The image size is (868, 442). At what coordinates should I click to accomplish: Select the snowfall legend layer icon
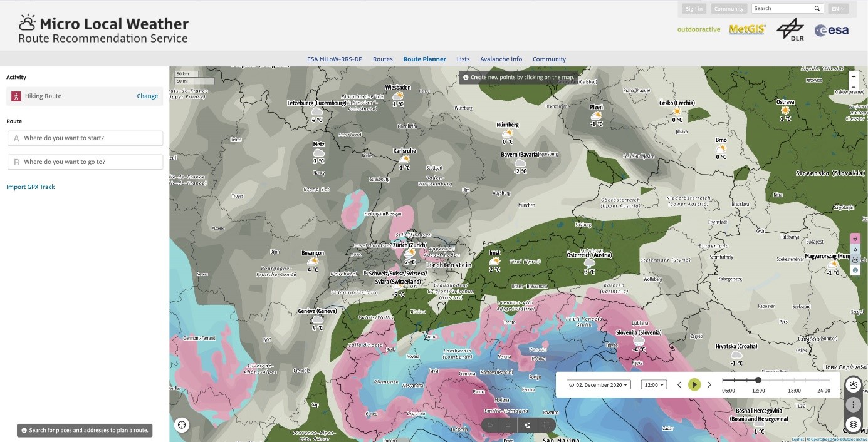tap(855, 239)
